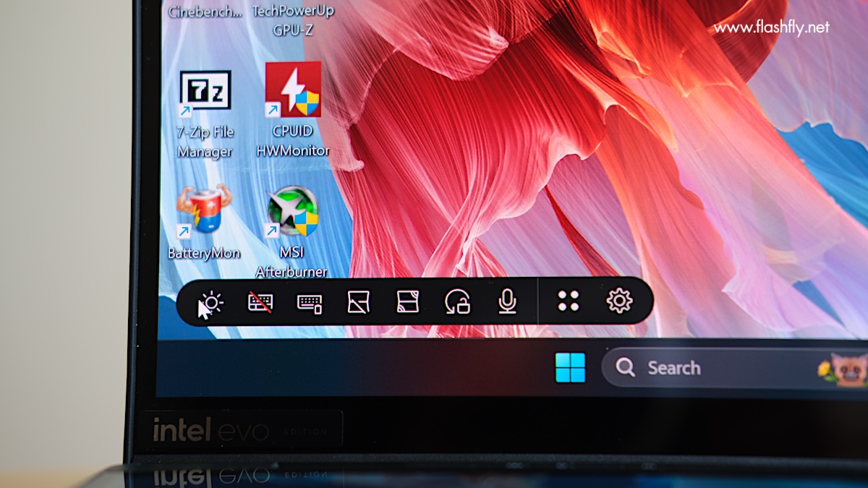Screen dimensions: 868x488
Task: Toggle the crossed-out keyboard disable icon
Action: (260, 301)
